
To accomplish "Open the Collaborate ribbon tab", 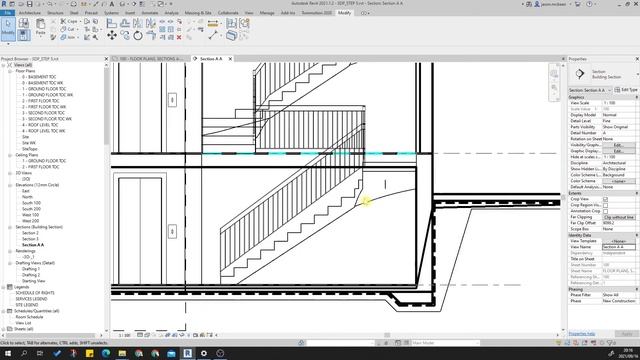I will (x=228, y=13).
